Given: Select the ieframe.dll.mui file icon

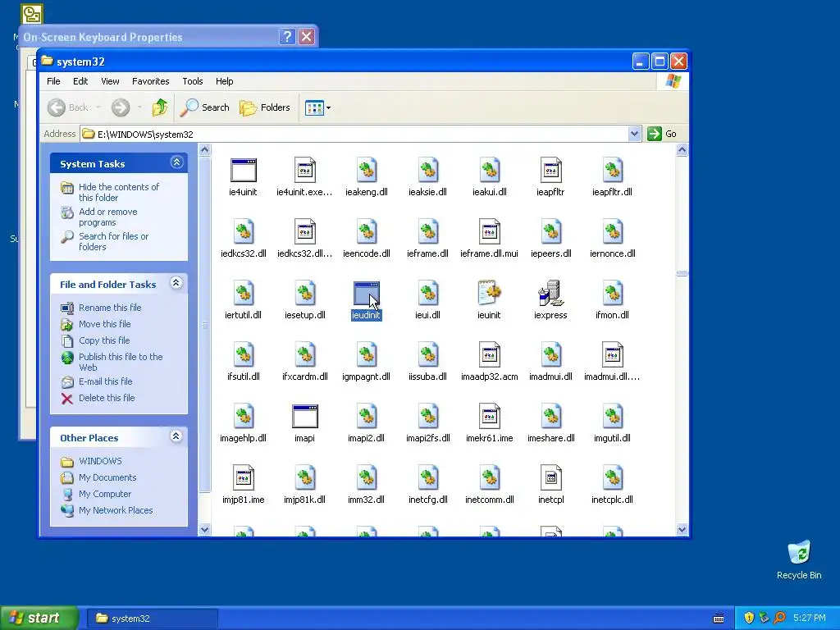Looking at the screenshot, I should [x=489, y=232].
